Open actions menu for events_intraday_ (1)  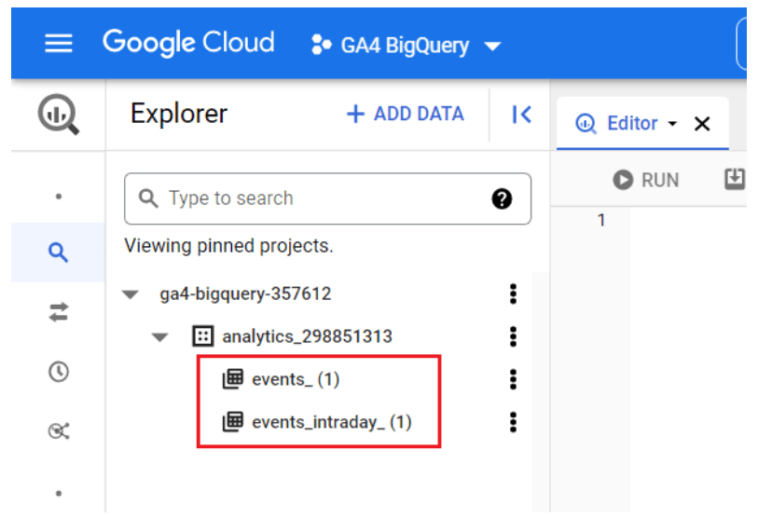(513, 422)
